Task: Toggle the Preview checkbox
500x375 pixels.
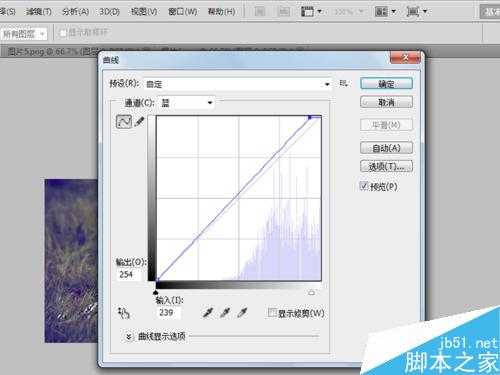Action: [x=364, y=186]
